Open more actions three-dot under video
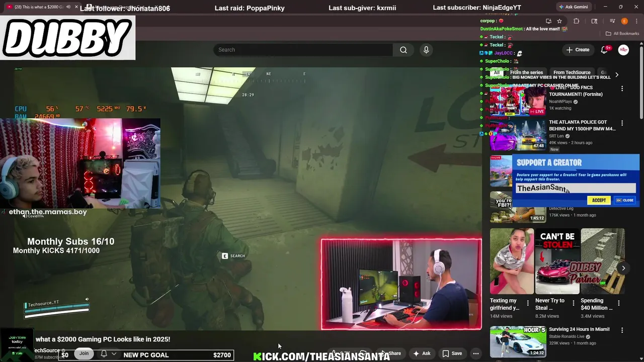Image resolution: width=644 pixels, height=362 pixels. click(475, 353)
